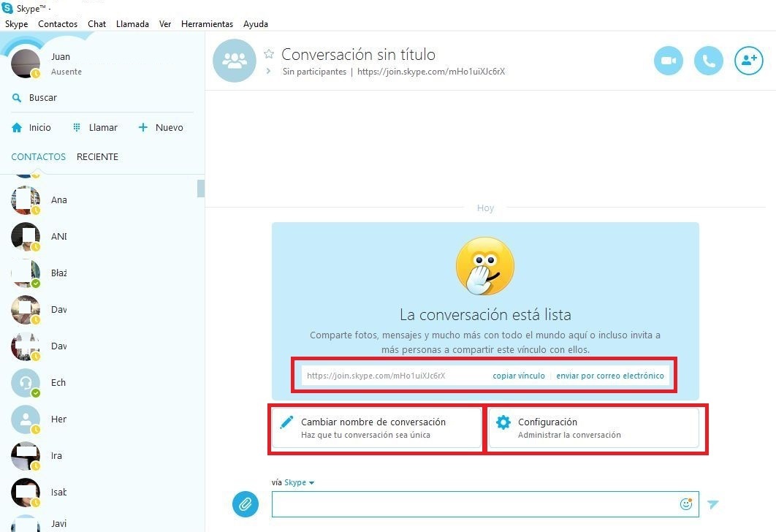Click the covering-mouth emoticon image
This screenshot has height=532, width=776.
(x=485, y=266)
